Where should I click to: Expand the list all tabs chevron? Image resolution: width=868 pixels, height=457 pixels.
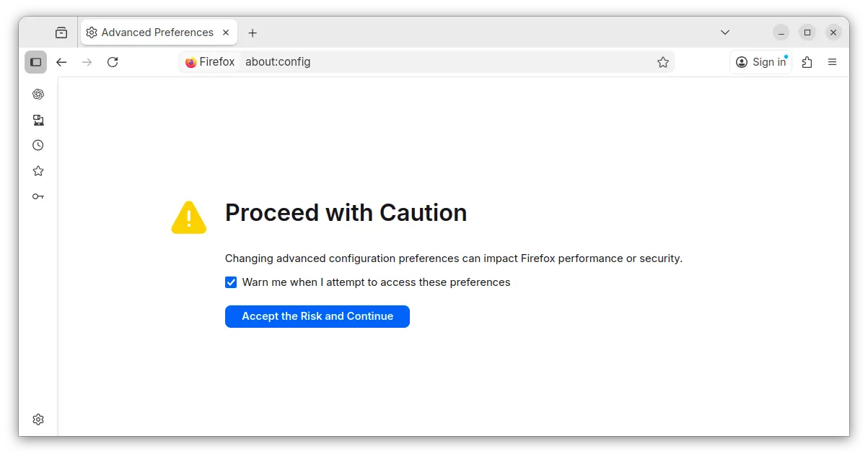click(x=725, y=32)
